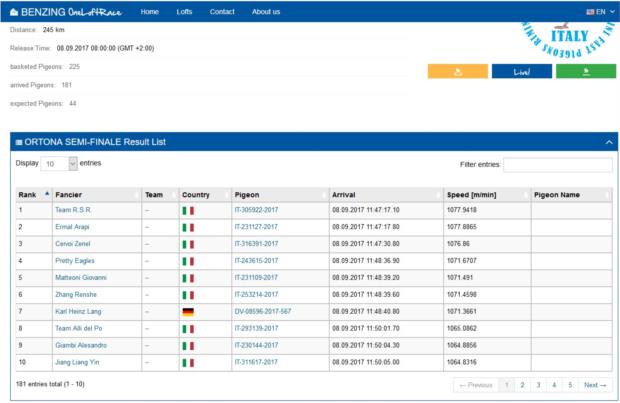This screenshot has height=403, width=620.
Task: Open the About us menu item
Action: [x=266, y=11]
